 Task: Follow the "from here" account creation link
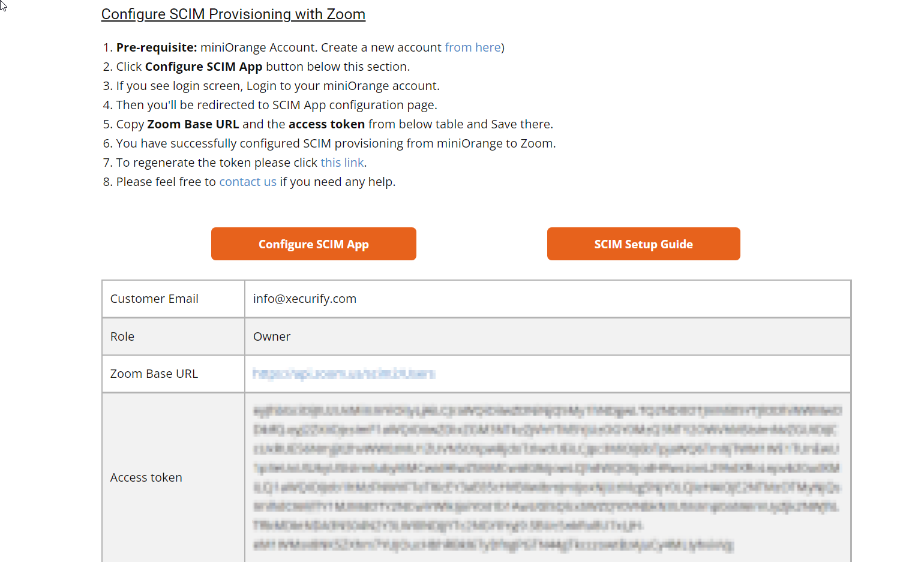[472, 47]
